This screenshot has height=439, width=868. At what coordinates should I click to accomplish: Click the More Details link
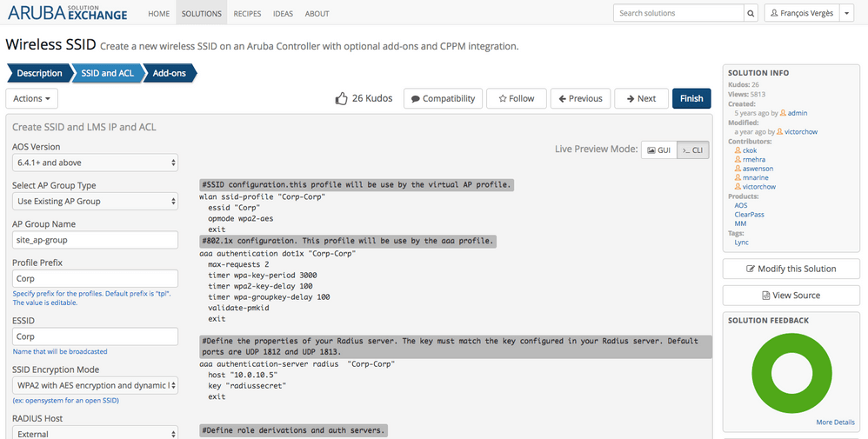click(835, 422)
